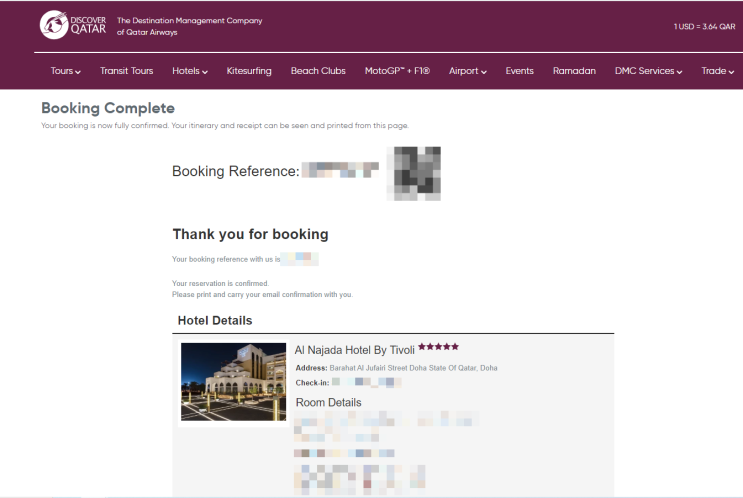Click the pixelated QR code image
Image resolution: width=743 pixels, height=498 pixels.
pyautogui.click(x=414, y=173)
